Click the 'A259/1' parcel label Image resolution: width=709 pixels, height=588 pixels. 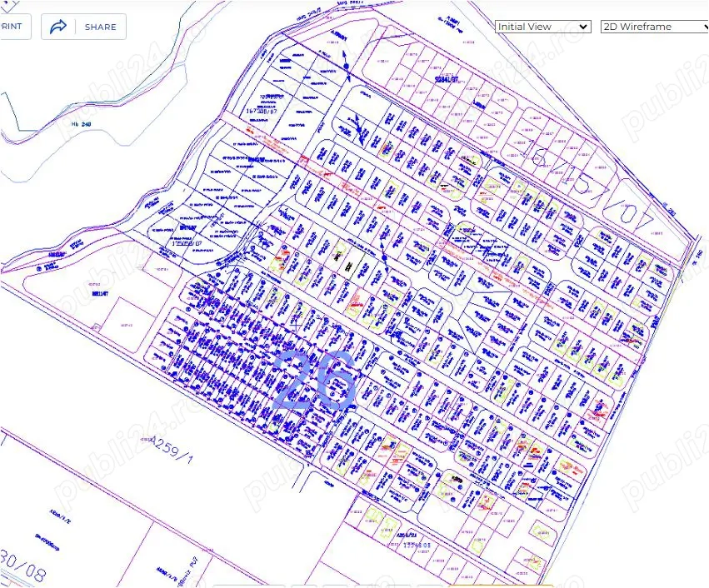tap(172, 450)
